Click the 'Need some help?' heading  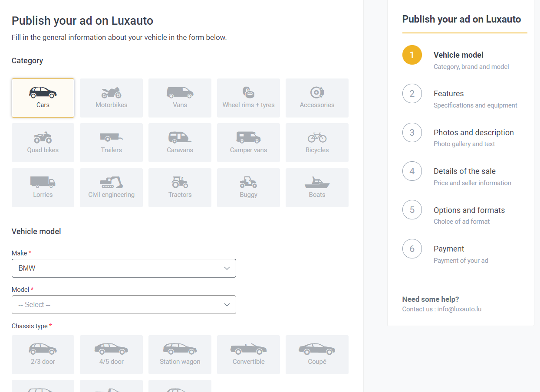(431, 299)
